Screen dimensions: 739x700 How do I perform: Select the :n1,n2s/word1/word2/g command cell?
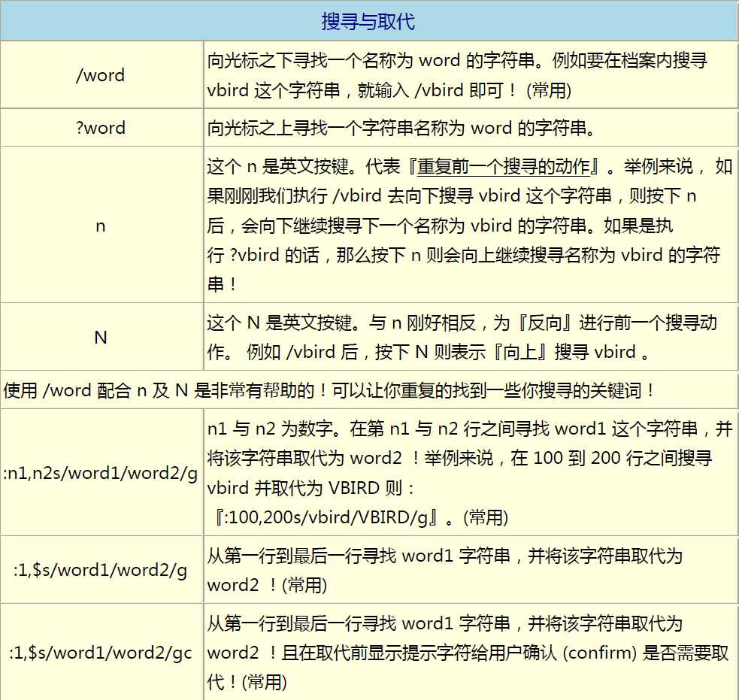pos(101,472)
